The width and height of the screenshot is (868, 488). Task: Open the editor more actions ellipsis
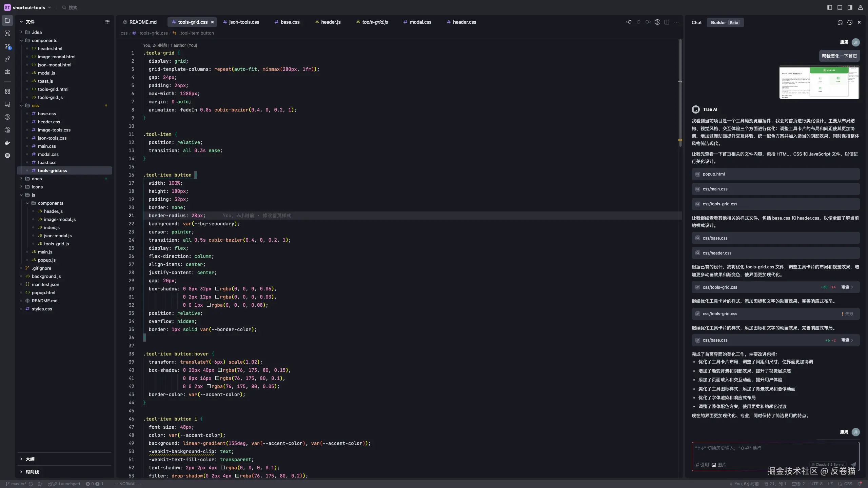[676, 22]
